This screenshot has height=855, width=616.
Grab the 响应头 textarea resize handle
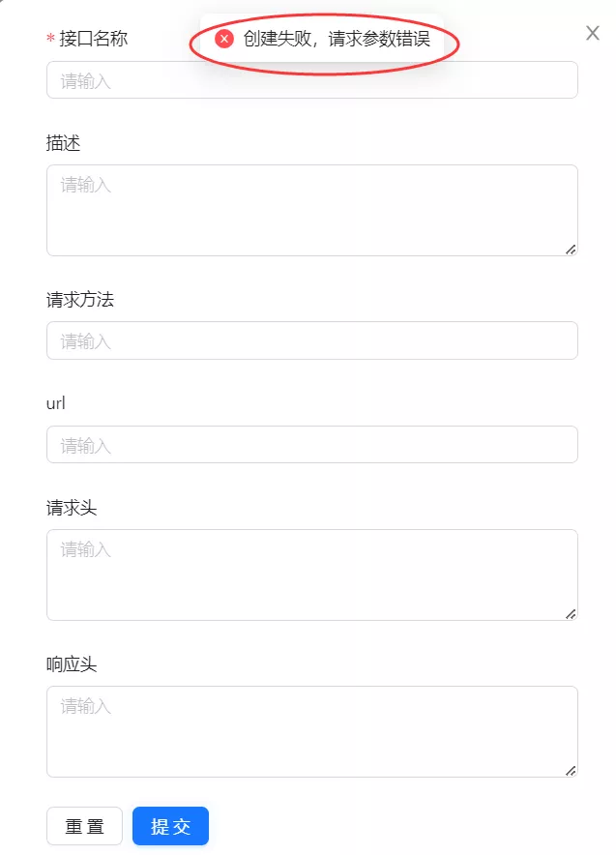point(571,771)
